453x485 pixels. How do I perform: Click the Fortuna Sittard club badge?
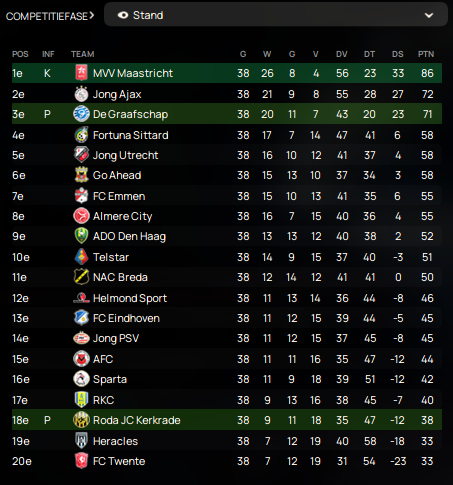tap(81, 135)
